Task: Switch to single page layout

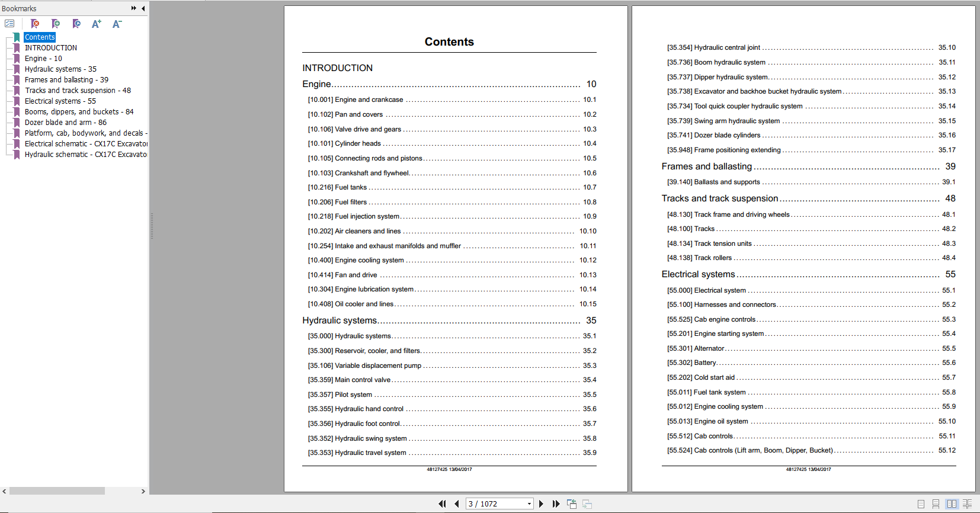Action: pos(921,504)
